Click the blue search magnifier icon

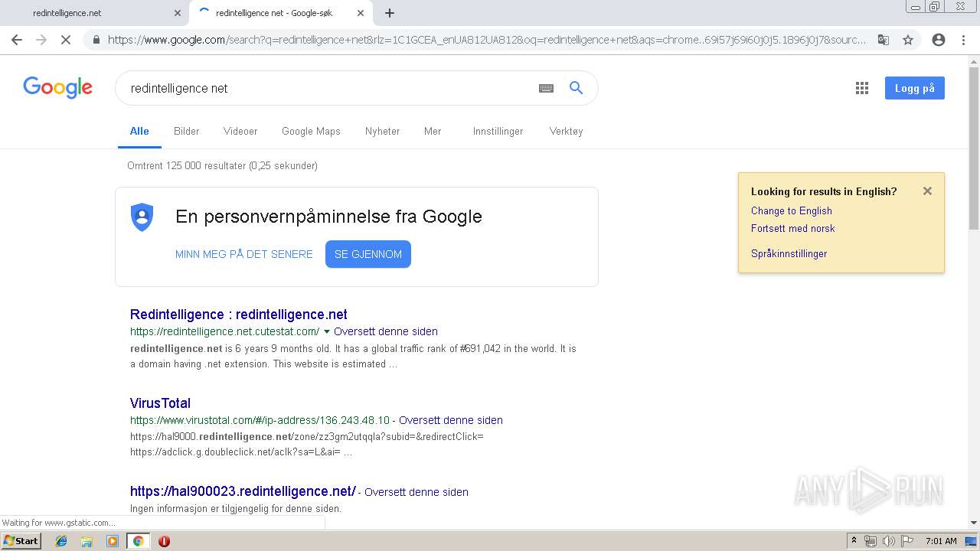point(577,88)
